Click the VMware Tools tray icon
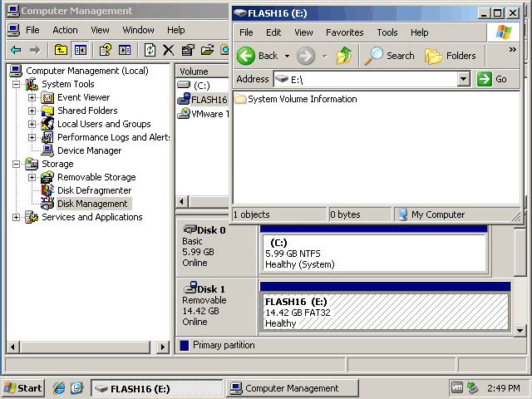The image size is (532, 399). [456, 387]
